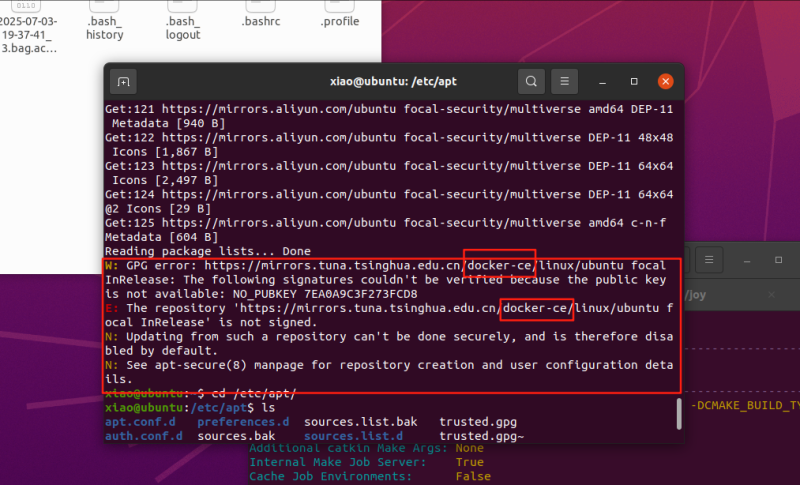Viewport: 800px width, 485px height.
Task: Click the Get:121 aliyun mirror line
Action: click(389, 109)
